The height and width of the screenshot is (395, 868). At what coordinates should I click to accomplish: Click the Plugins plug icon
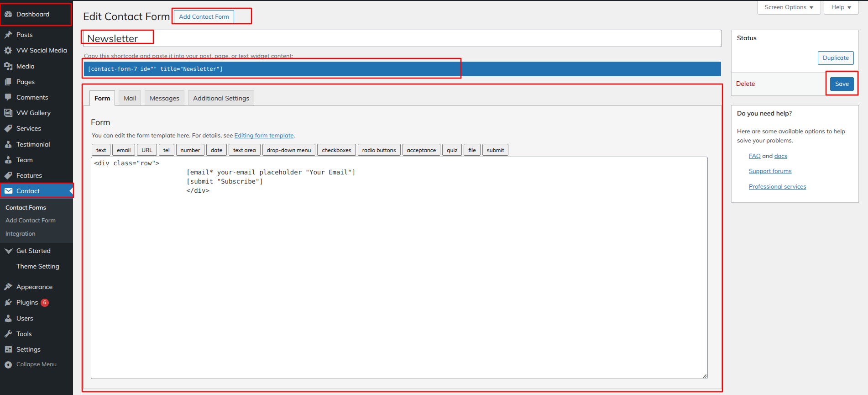(x=8, y=302)
